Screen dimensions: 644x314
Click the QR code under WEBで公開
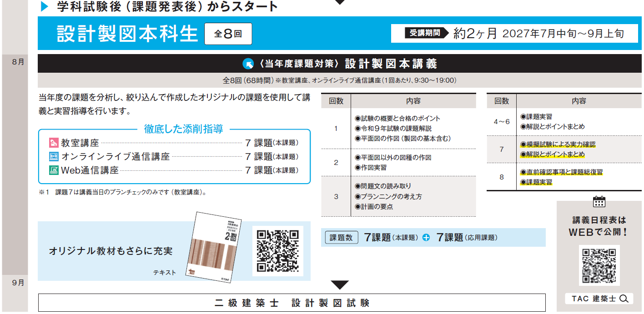599,265
